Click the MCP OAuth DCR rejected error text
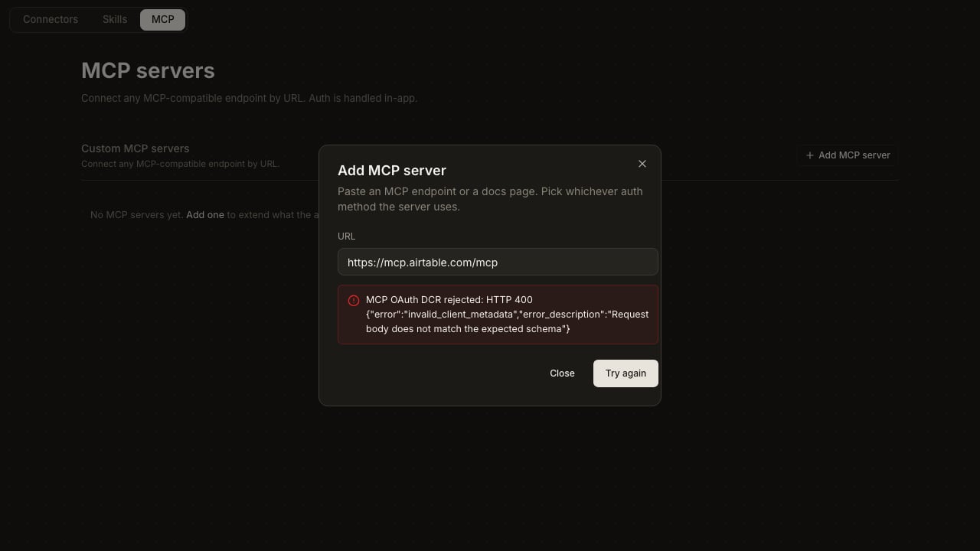 507,315
